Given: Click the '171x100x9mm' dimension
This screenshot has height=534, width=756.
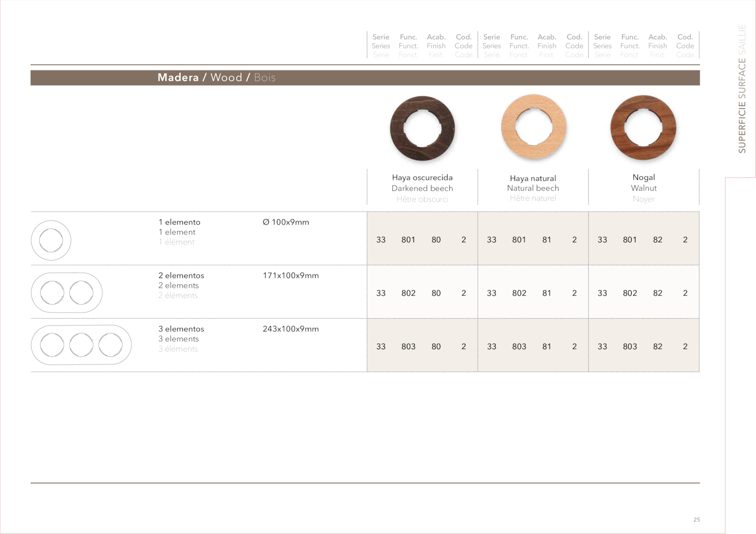Looking at the screenshot, I should click(x=291, y=275).
